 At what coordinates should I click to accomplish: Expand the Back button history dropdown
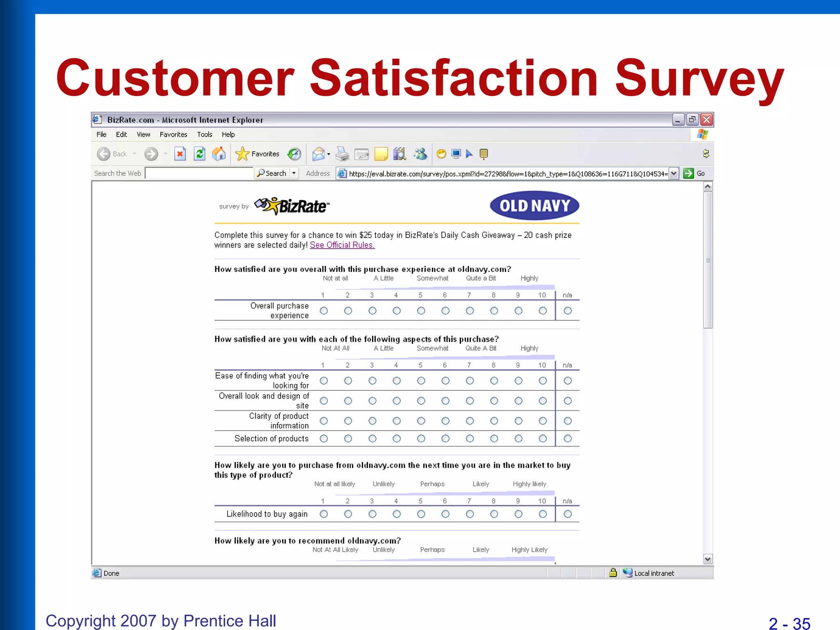(x=134, y=154)
